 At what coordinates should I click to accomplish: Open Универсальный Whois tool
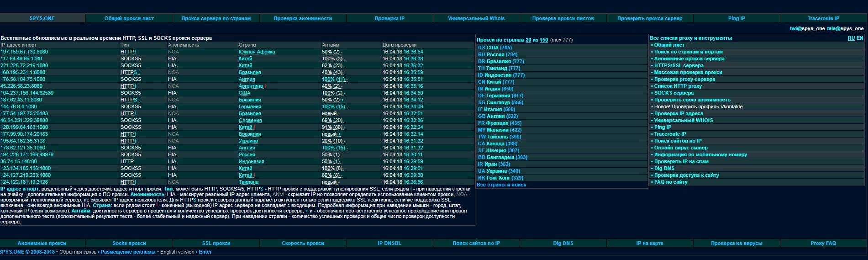476,18
